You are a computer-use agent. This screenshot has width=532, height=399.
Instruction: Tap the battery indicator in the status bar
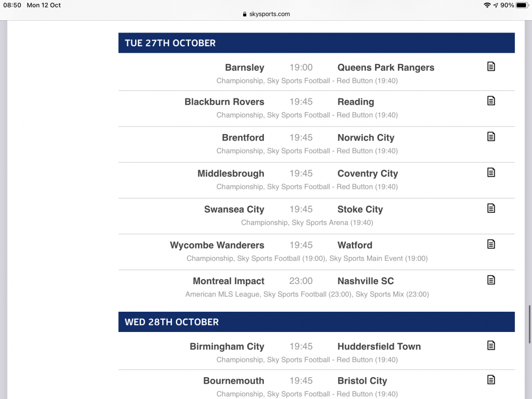coord(521,5)
